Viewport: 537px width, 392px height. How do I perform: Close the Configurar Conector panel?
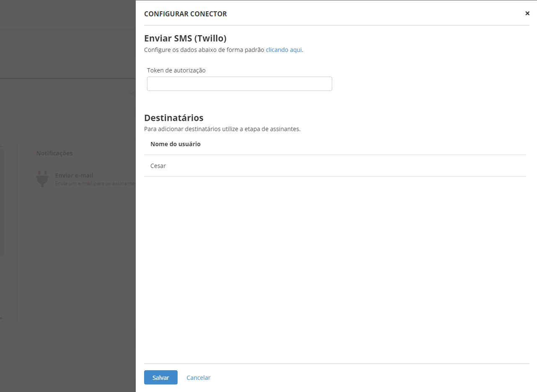[x=527, y=13]
